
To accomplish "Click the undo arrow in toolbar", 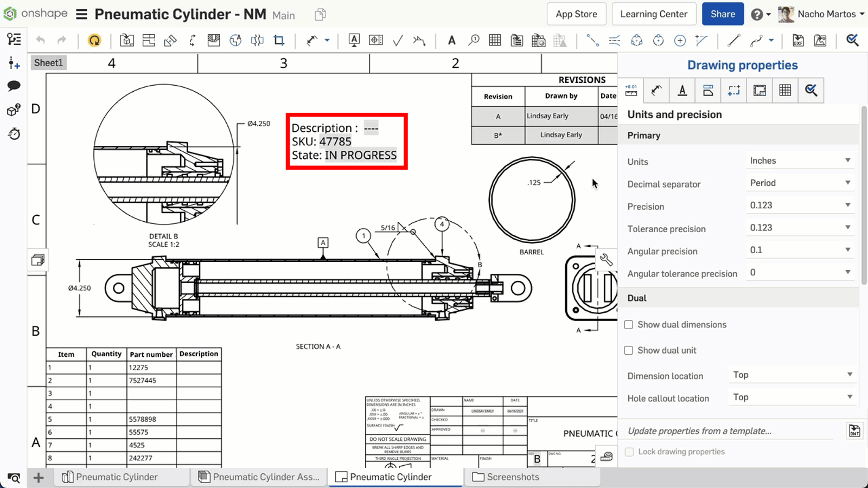I will tap(41, 40).
